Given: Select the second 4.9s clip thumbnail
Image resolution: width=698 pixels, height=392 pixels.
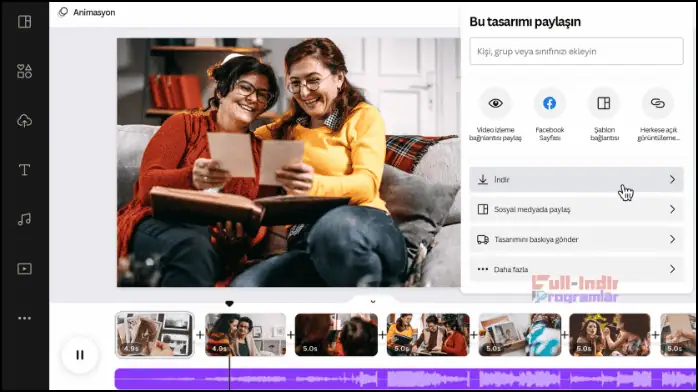Looking at the screenshot, I should [x=245, y=335].
